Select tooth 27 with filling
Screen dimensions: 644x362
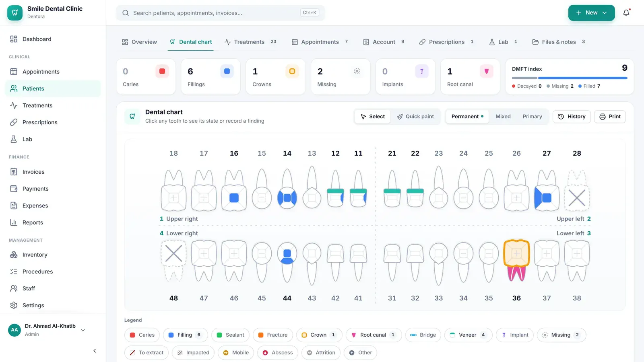pyautogui.click(x=547, y=190)
